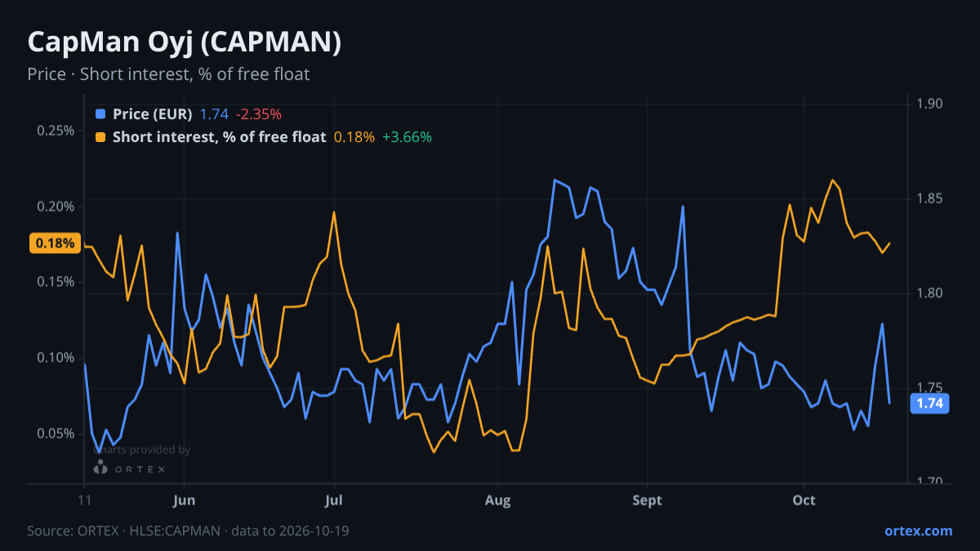Click the blue 1.74 right axis badge
Screen dimensions: 980x551
point(929,402)
